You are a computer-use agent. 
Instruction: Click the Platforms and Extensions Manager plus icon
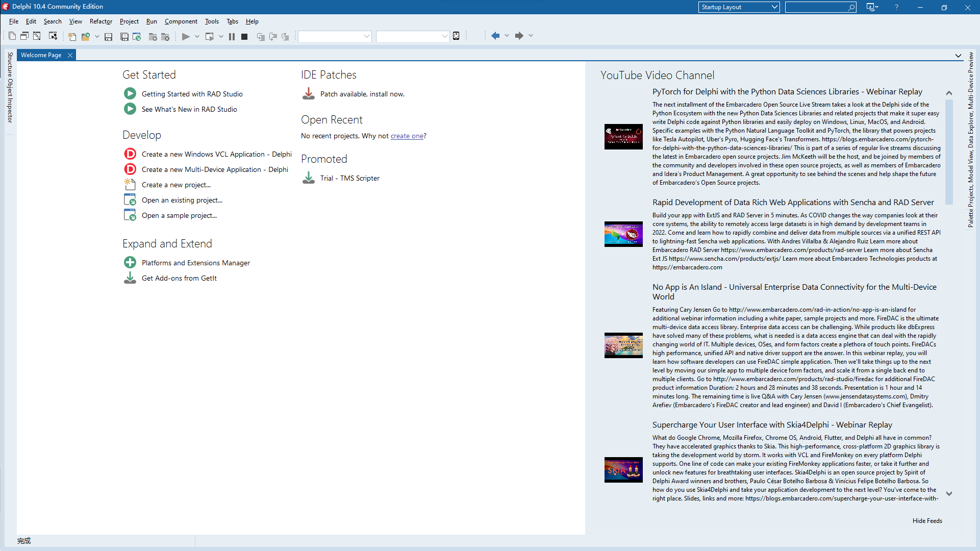pyautogui.click(x=130, y=263)
